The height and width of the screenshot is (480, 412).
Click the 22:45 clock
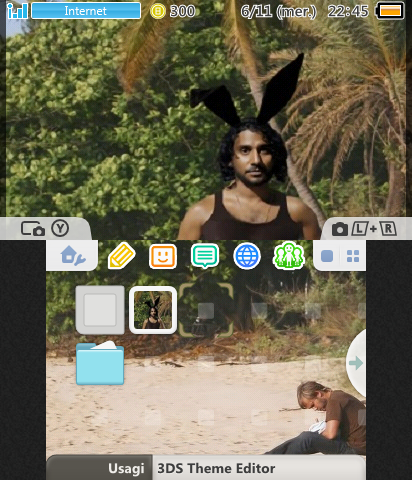coord(348,12)
